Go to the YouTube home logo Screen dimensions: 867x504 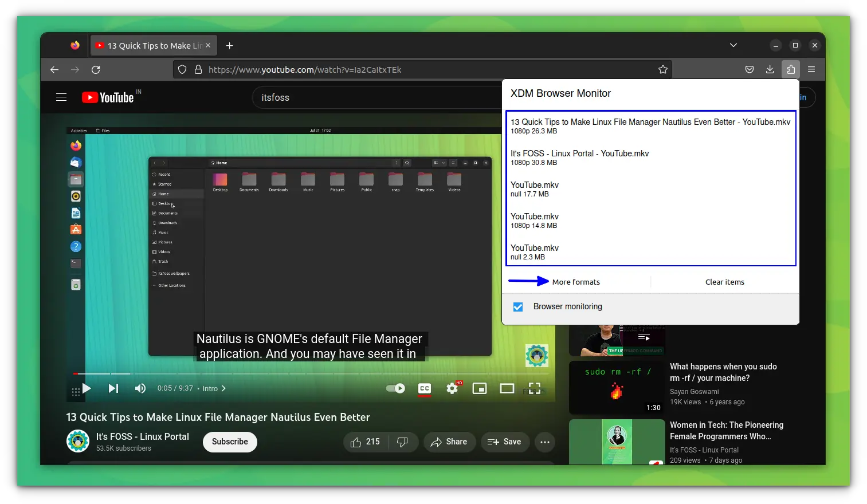click(x=108, y=97)
